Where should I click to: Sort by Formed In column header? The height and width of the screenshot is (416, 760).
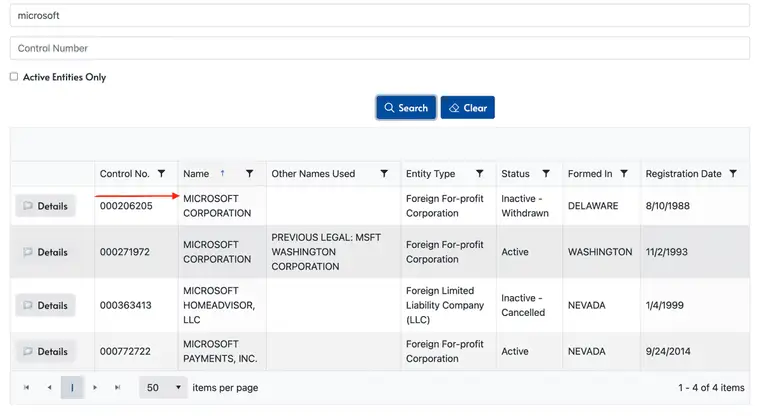click(x=590, y=174)
